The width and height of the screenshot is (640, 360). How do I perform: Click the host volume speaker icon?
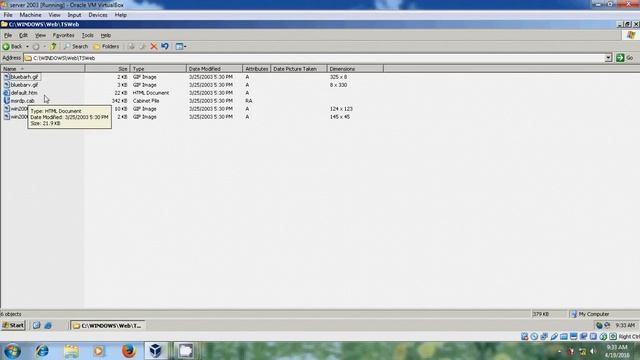(593, 351)
